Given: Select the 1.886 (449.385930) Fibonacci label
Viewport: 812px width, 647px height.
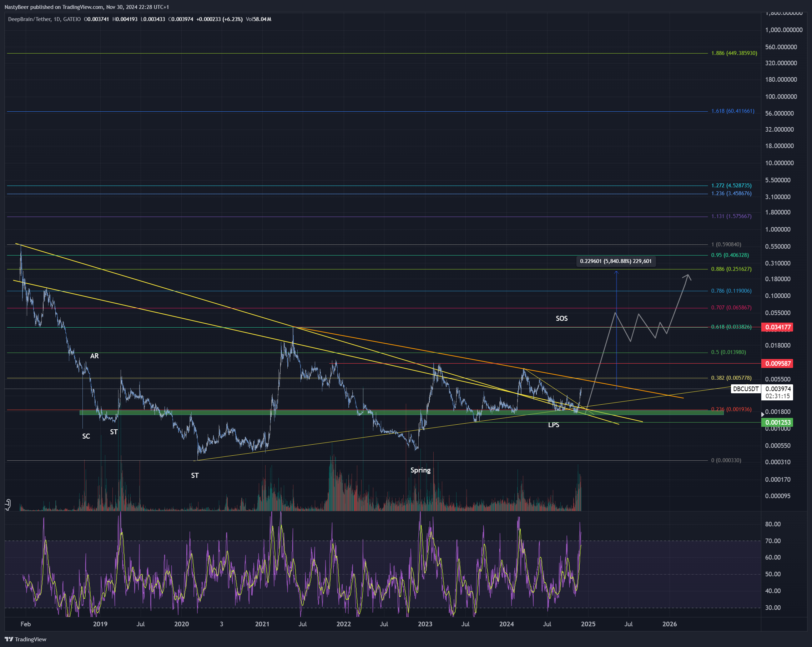Looking at the screenshot, I should [x=734, y=53].
